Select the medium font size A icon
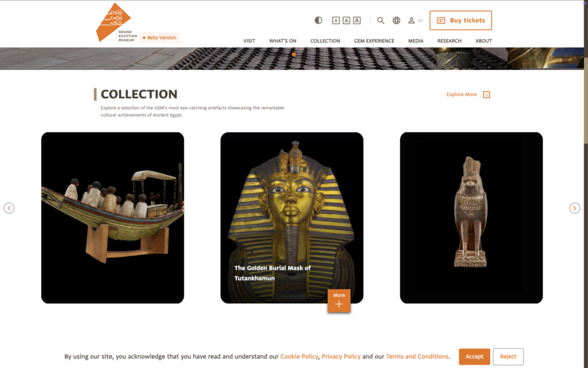The width and height of the screenshot is (588, 368). pyautogui.click(x=346, y=20)
